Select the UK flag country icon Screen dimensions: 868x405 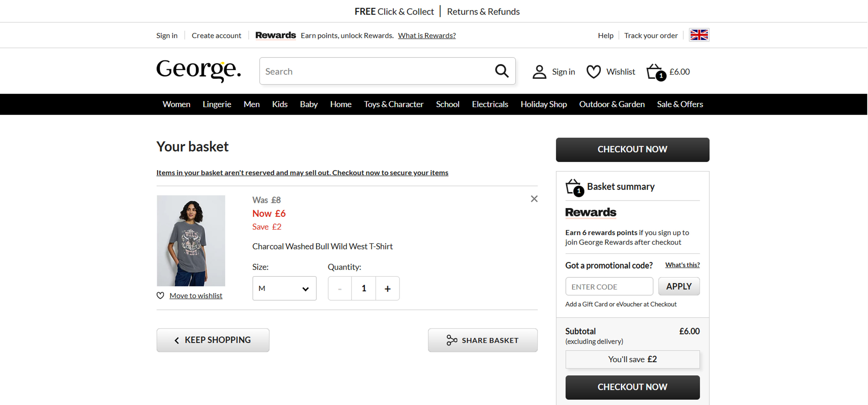699,35
